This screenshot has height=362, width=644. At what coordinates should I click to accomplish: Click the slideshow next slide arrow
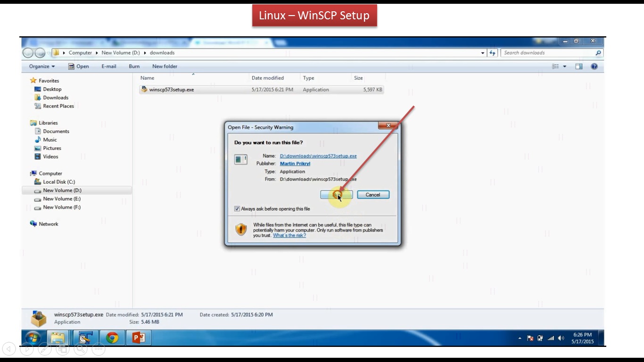pyautogui.click(x=26, y=349)
